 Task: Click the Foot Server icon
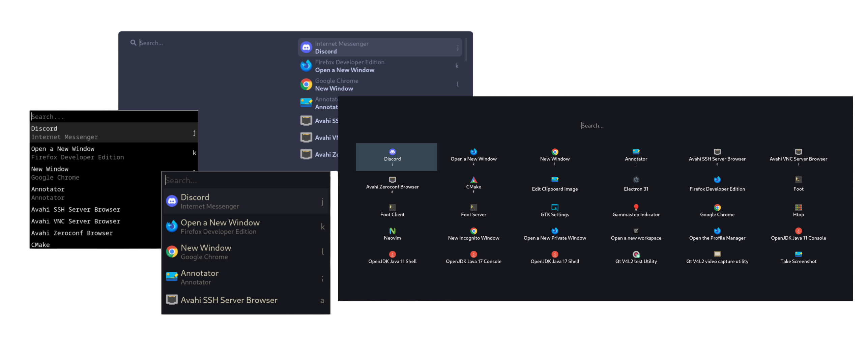473,207
